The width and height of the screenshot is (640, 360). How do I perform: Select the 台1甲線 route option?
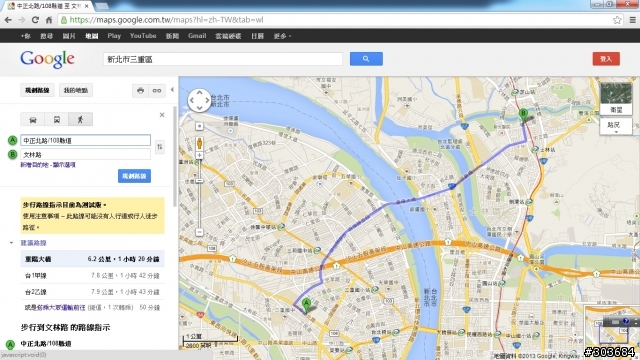tap(92, 276)
